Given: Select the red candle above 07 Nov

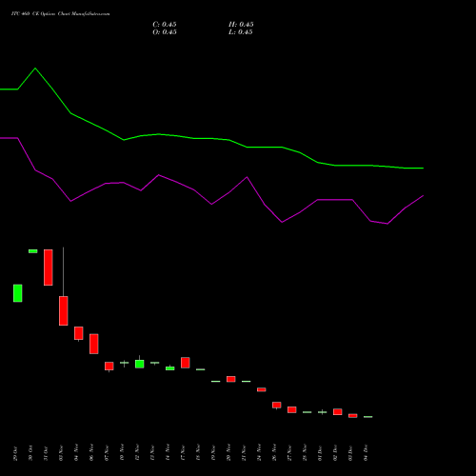Looking at the screenshot, I should pyautogui.click(x=109, y=367).
